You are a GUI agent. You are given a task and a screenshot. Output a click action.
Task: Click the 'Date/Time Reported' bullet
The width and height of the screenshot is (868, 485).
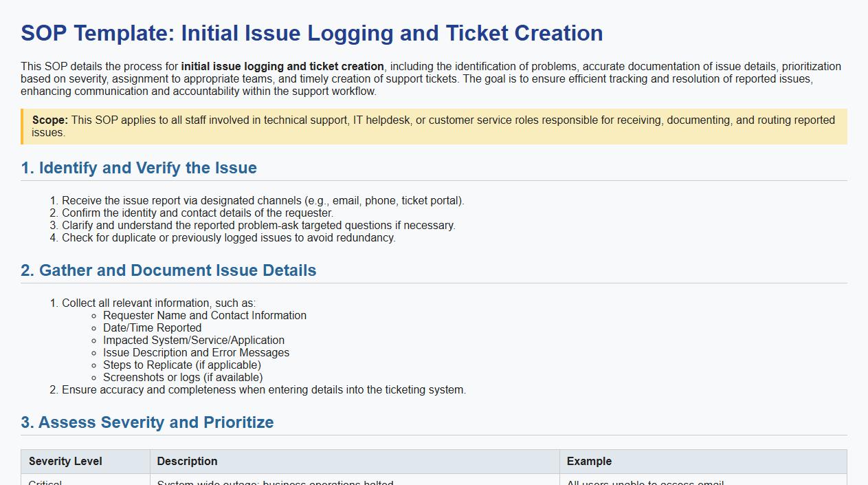point(152,328)
